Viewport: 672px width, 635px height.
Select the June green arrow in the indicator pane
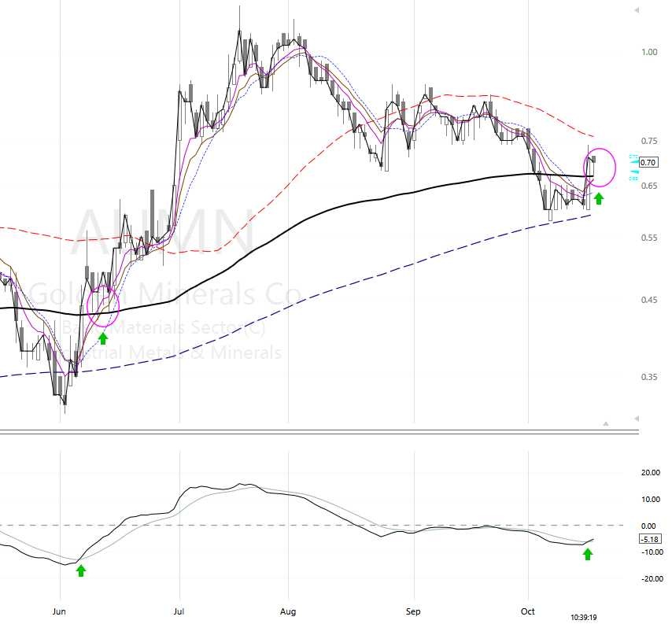pyautogui.click(x=81, y=570)
